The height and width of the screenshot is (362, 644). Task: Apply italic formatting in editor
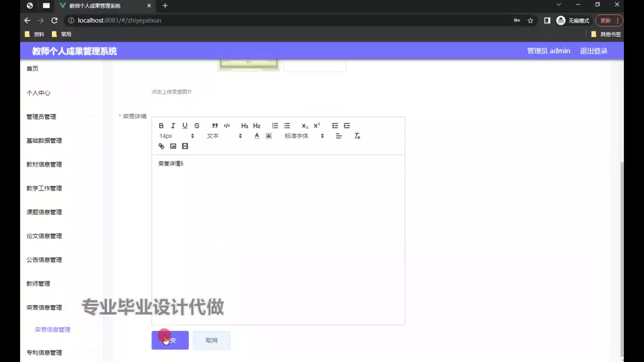(x=173, y=126)
